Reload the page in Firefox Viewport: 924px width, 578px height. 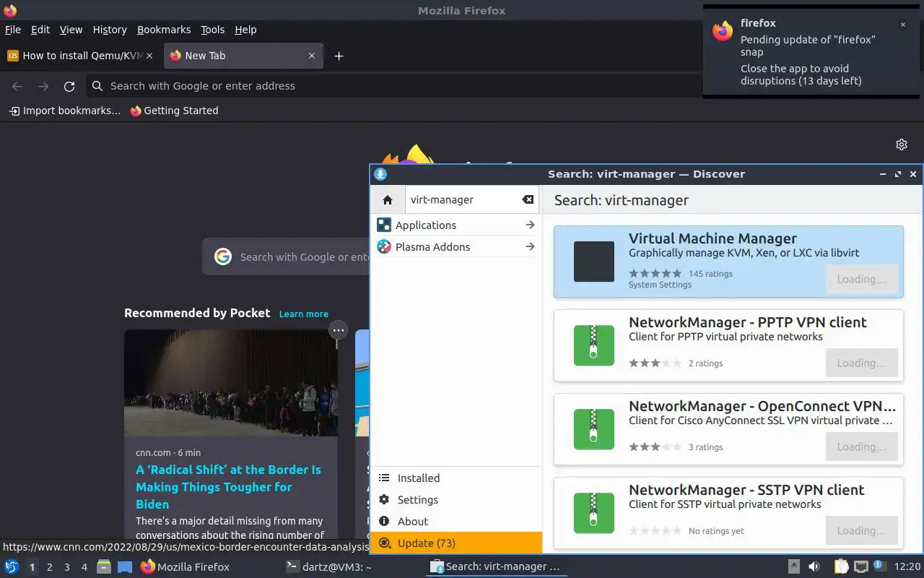[69, 86]
